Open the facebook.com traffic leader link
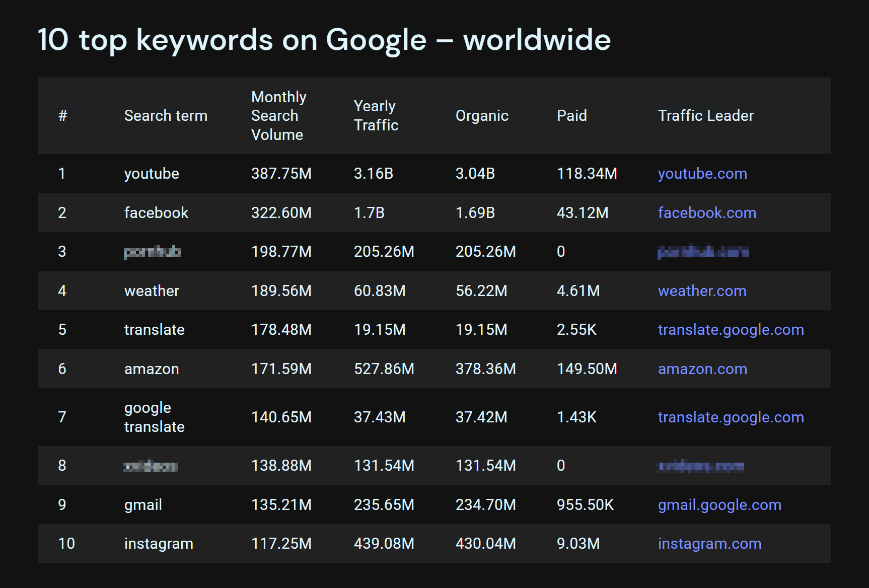 click(x=707, y=213)
